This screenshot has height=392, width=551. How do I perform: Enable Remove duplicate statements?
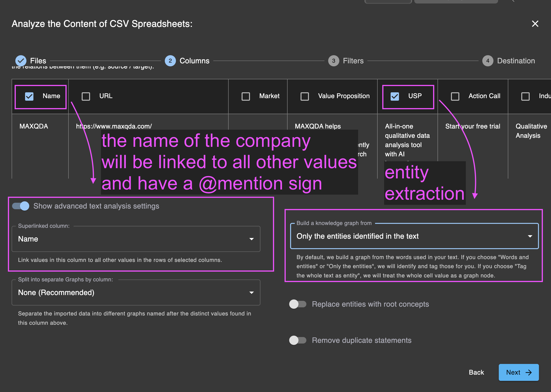click(298, 340)
